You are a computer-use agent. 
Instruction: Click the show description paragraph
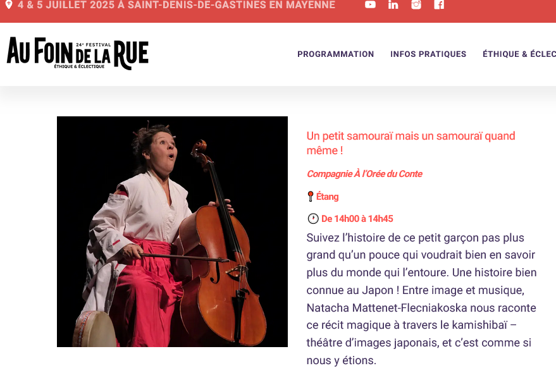(422, 299)
